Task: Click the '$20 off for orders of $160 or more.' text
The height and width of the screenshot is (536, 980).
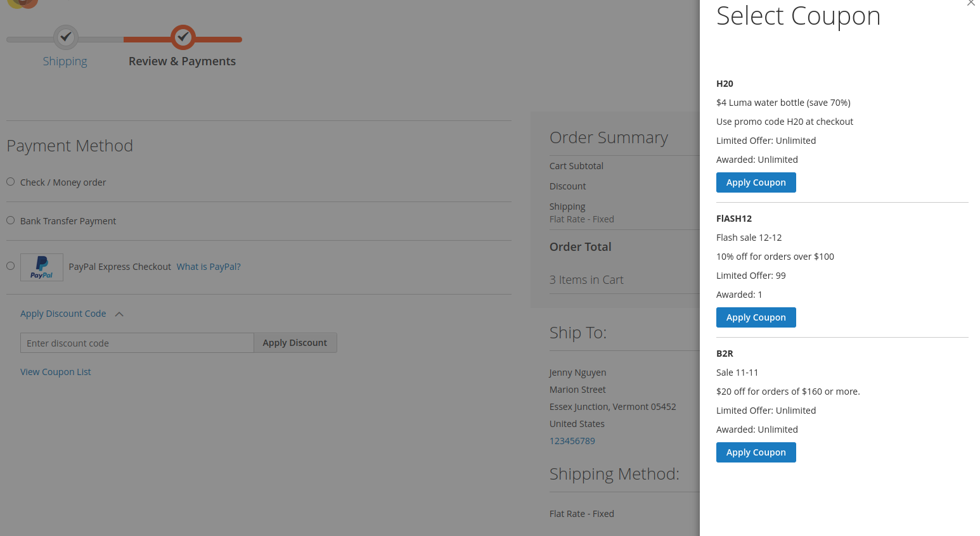Action: 788,392
